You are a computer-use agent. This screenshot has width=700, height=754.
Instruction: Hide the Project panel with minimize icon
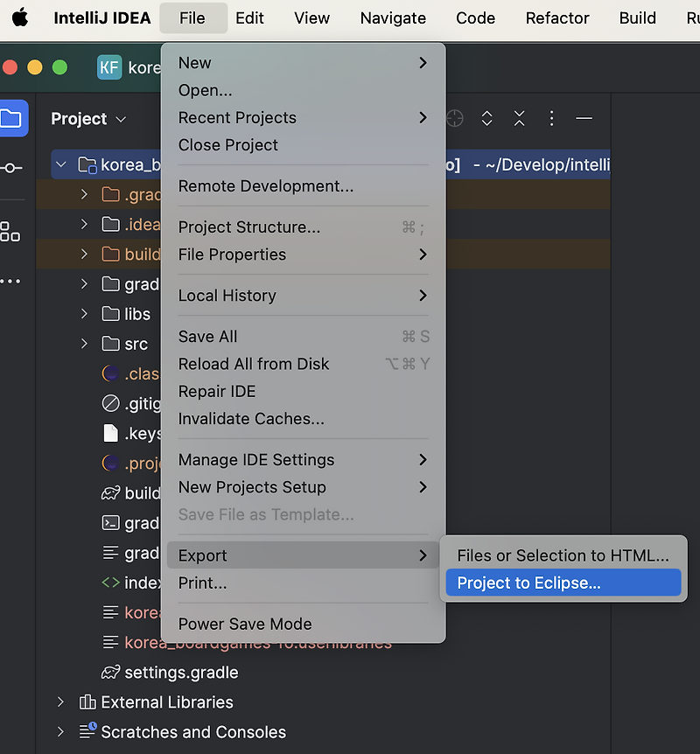(x=584, y=118)
